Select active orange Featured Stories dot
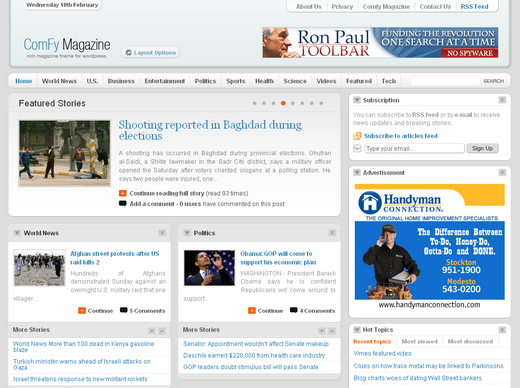Viewport: 520px width, 388px height. 283,103
